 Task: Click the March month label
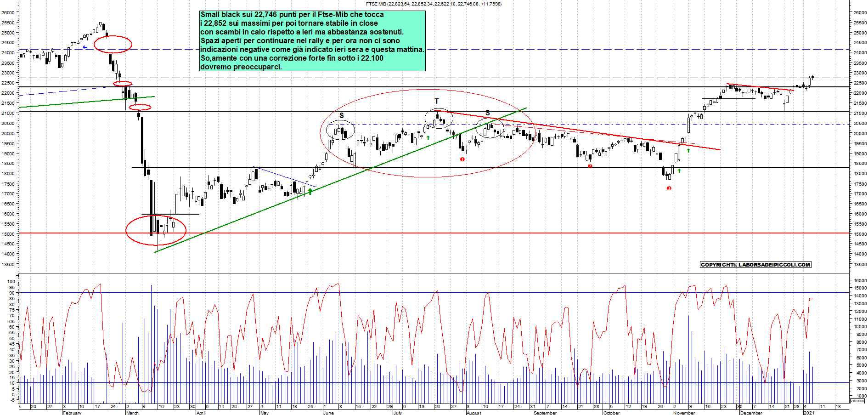132,413
